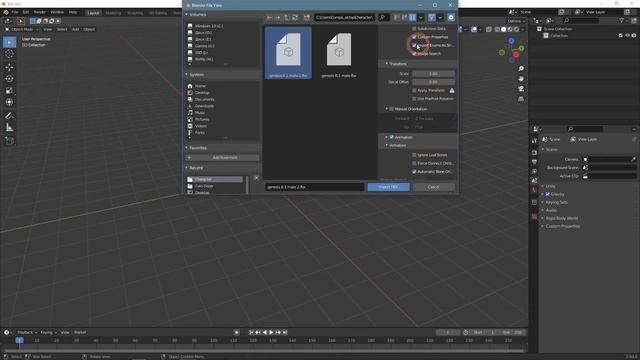Viewport: 640px width, 360px height.
Task: Enable the Ignore Leaf Bones checkbox
Action: tap(414, 155)
